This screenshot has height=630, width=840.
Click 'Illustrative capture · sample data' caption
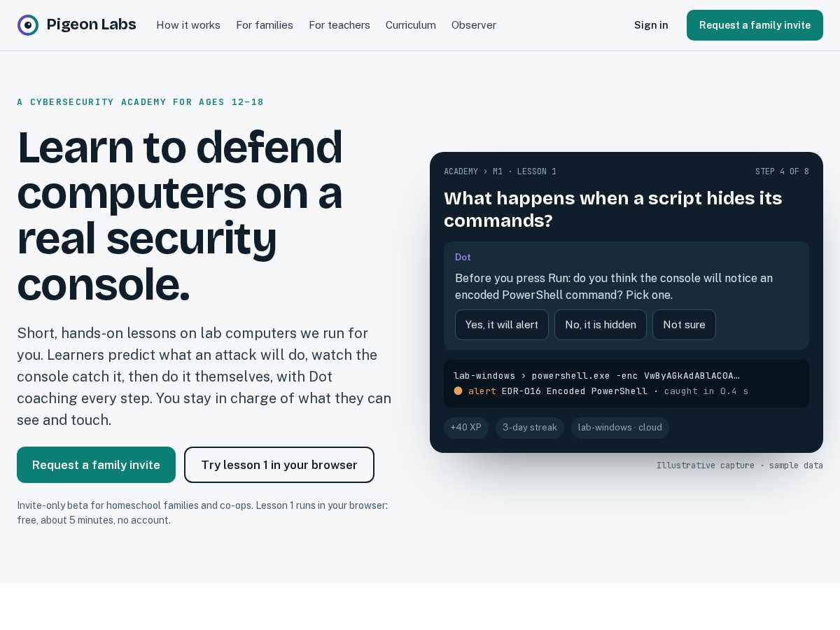(740, 465)
